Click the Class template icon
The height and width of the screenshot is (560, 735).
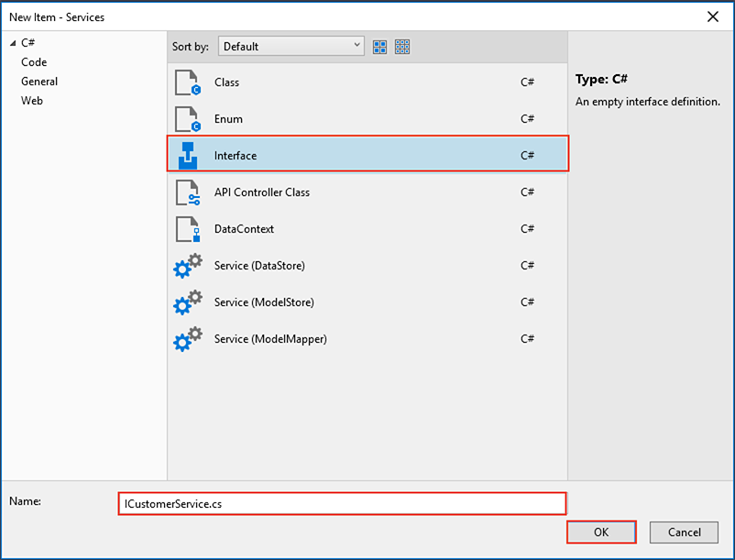(187, 82)
